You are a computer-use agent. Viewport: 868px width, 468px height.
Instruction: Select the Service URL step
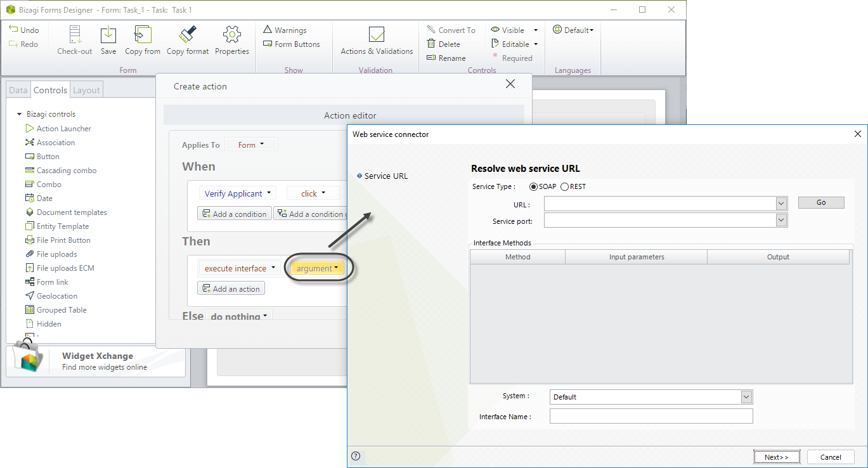click(385, 176)
